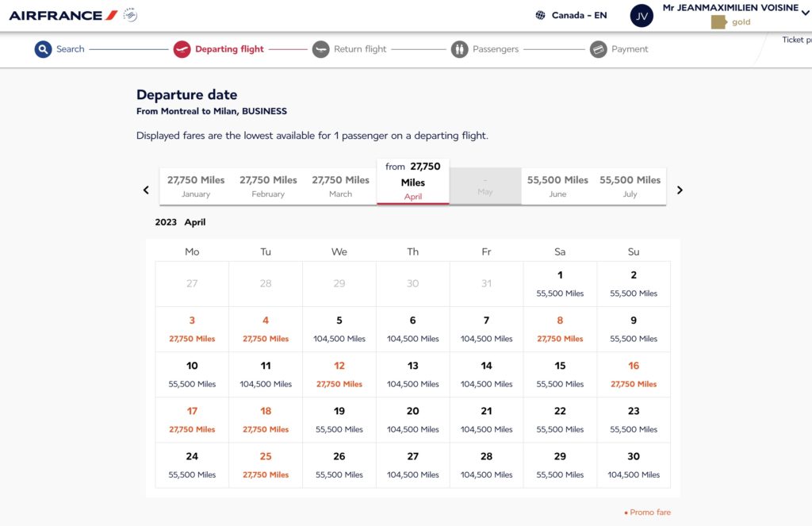This screenshot has width=812, height=526.
Task: Click the Search magnifier step icon
Action: pyautogui.click(x=43, y=49)
